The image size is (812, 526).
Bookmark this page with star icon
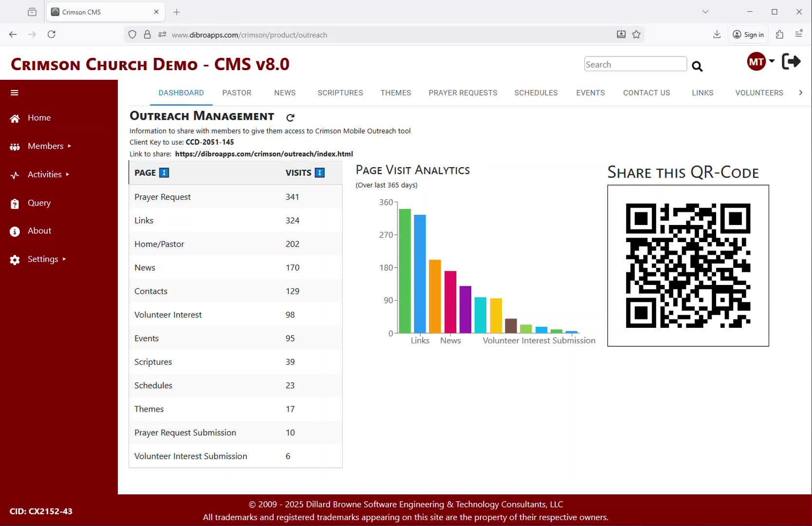pos(636,35)
